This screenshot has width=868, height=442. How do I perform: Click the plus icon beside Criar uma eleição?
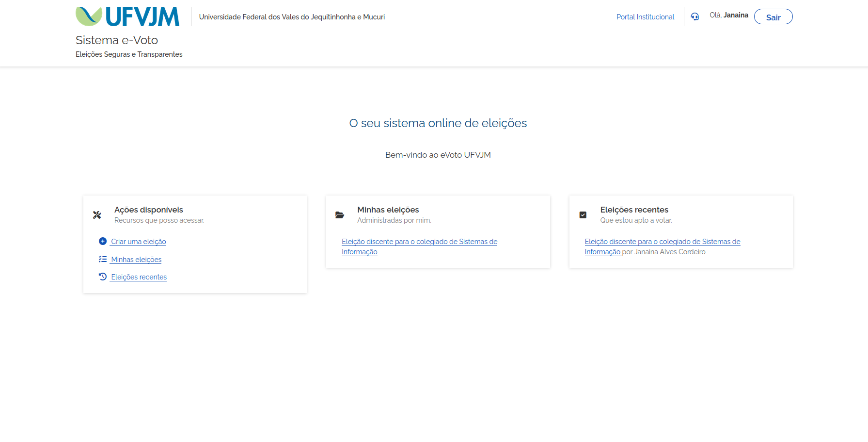point(103,241)
